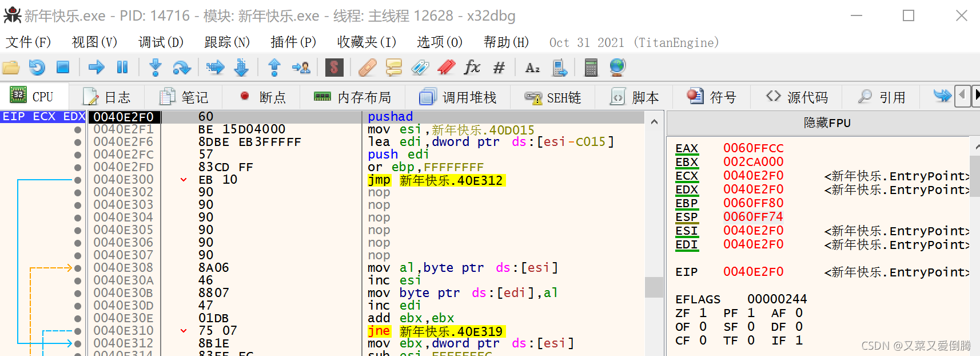
Task: Click the intermodular calls icon
Action: pos(559,68)
